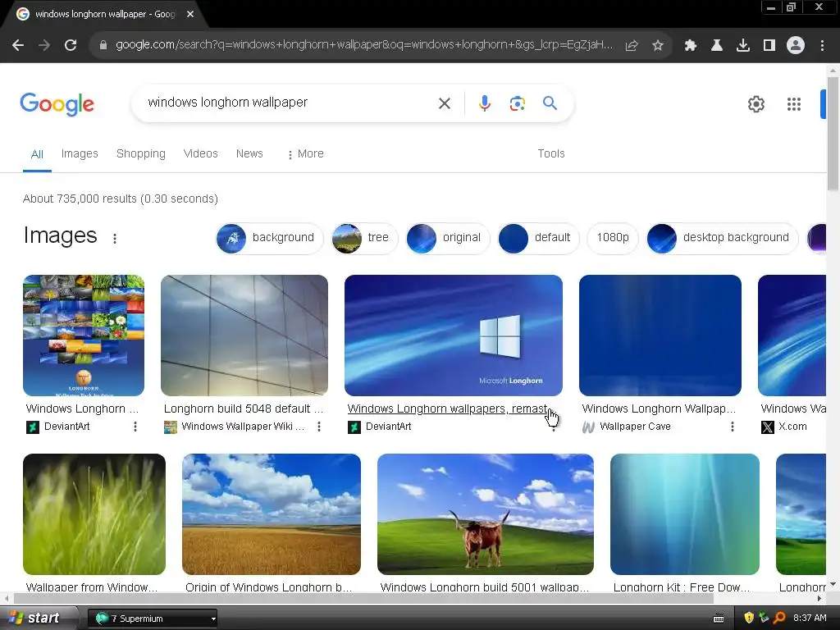The height and width of the screenshot is (630, 840).
Task: Open the glass building wallpaper thumbnail
Action: [x=244, y=336]
